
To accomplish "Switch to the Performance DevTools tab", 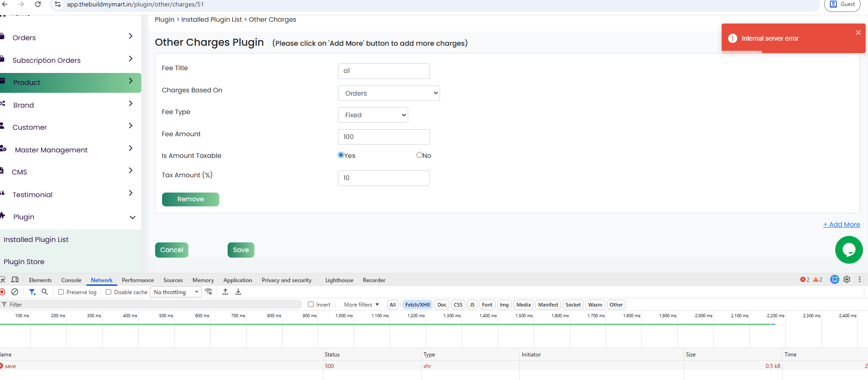I will coord(138,280).
